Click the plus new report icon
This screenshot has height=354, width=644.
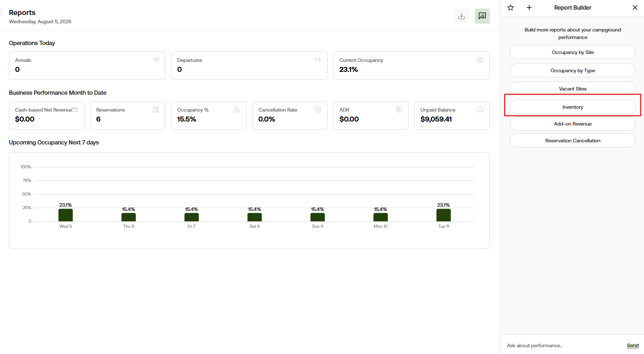coord(529,8)
